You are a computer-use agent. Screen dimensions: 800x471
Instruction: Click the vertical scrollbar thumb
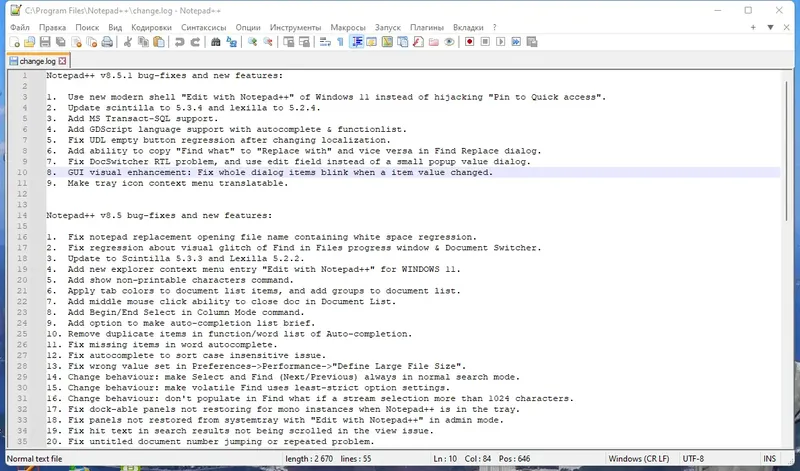[787, 151]
